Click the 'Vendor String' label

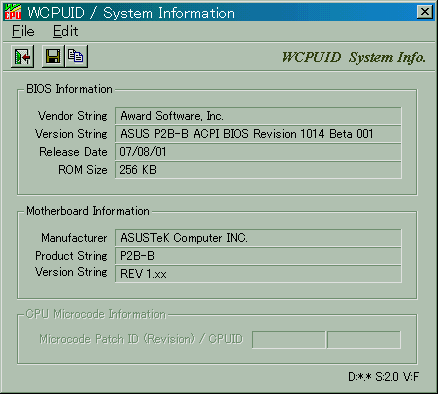click(73, 116)
